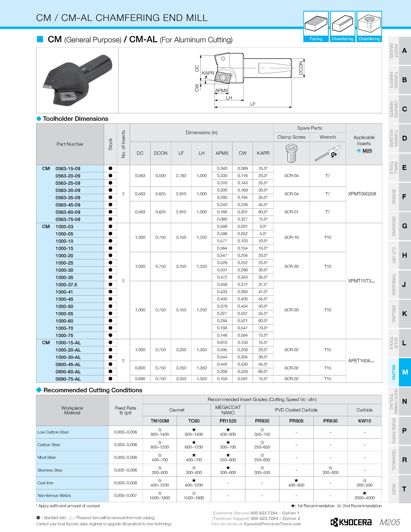Screen dimensions: 411x532
Task: Click part number 1000-37.5
Action: tap(66, 285)
